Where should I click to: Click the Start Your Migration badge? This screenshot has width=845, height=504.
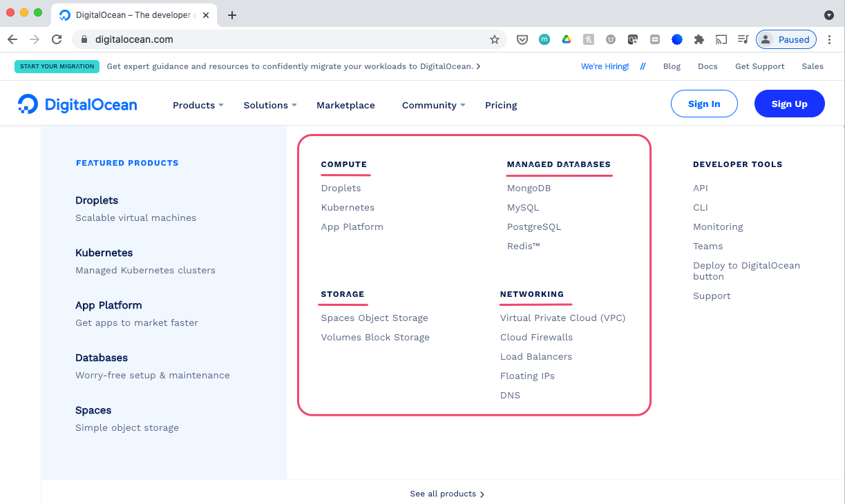(57, 66)
